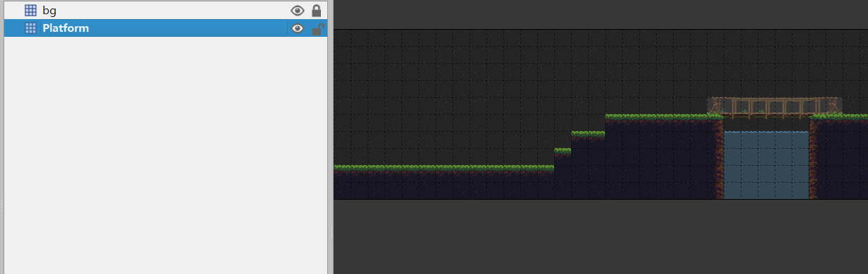Lock the Platform layer via open padlock
This screenshot has width=868, height=274.
[x=318, y=28]
